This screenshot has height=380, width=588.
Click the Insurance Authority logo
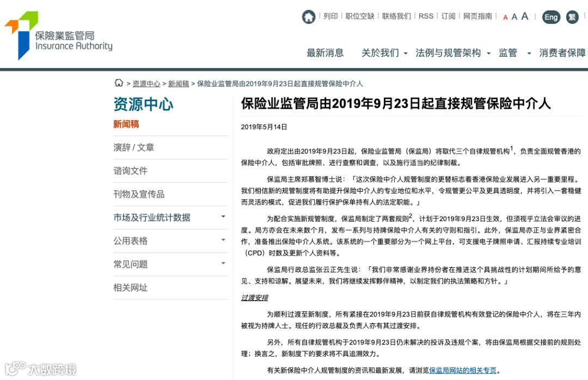click(x=58, y=35)
